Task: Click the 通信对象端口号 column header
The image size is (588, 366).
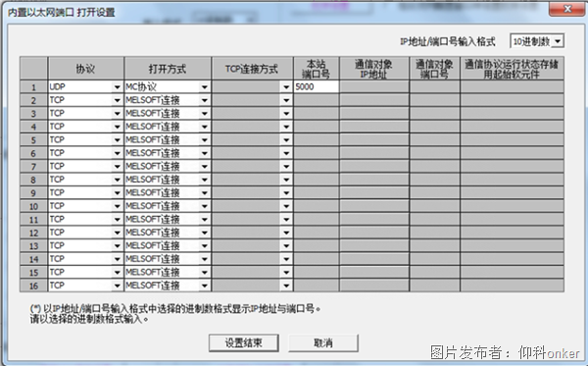Action: coord(434,69)
